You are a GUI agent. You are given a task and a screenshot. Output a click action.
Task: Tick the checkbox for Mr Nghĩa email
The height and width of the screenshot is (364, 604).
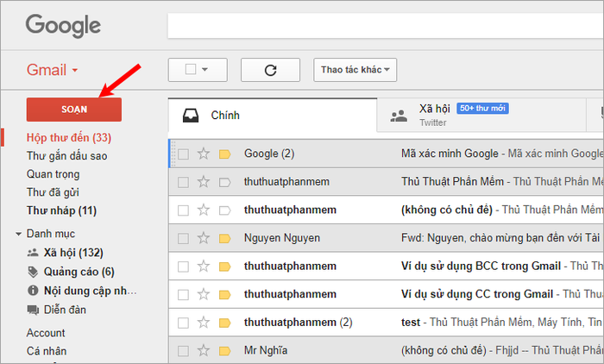[183, 351]
